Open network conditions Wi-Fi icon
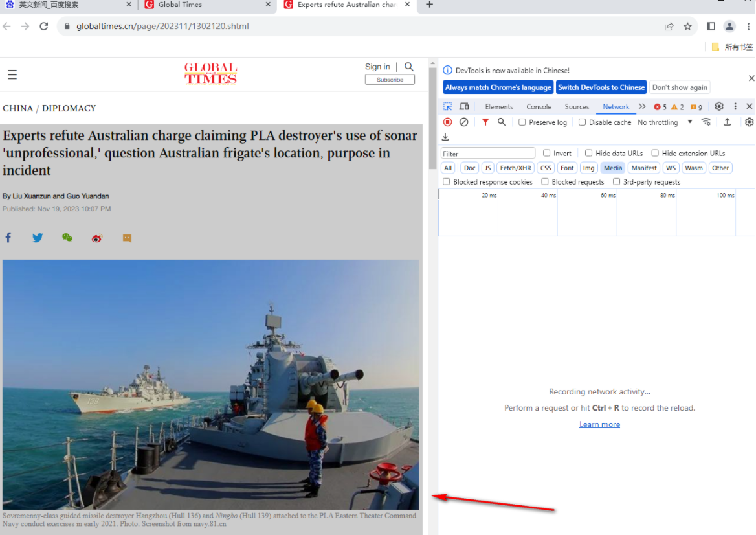The width and height of the screenshot is (756, 535). [706, 122]
